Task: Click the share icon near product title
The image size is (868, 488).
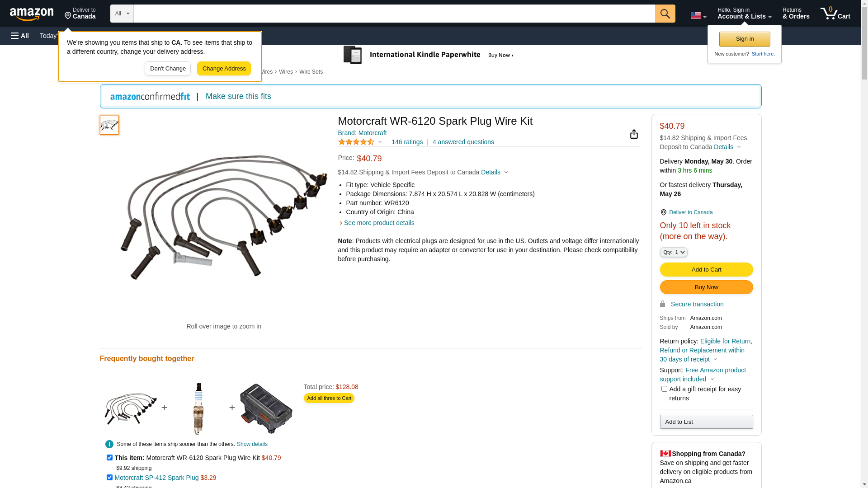Action: (x=634, y=134)
